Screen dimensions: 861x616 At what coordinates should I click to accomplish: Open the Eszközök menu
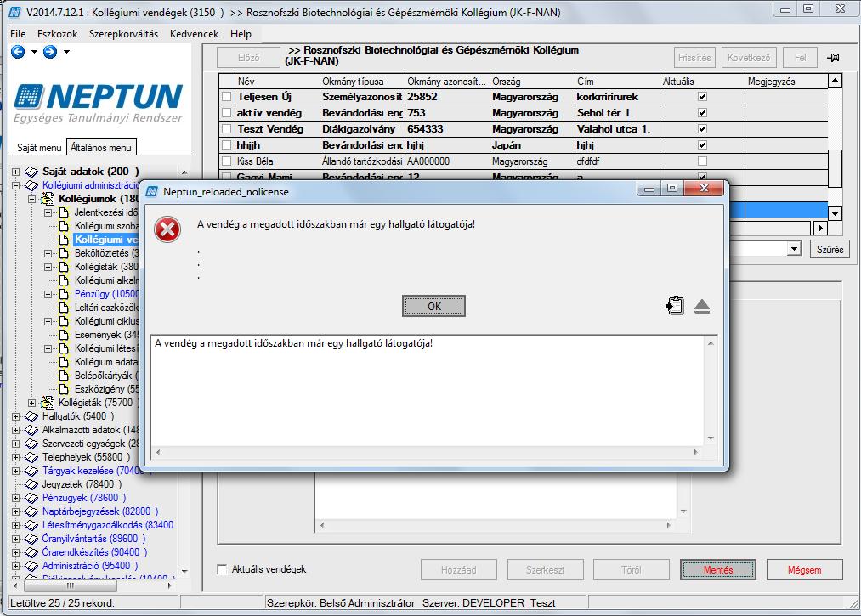(x=58, y=33)
